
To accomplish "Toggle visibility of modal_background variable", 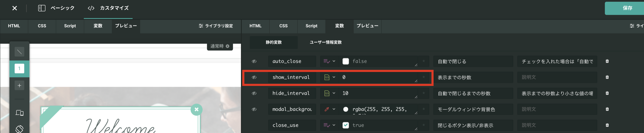I will pyautogui.click(x=254, y=109).
